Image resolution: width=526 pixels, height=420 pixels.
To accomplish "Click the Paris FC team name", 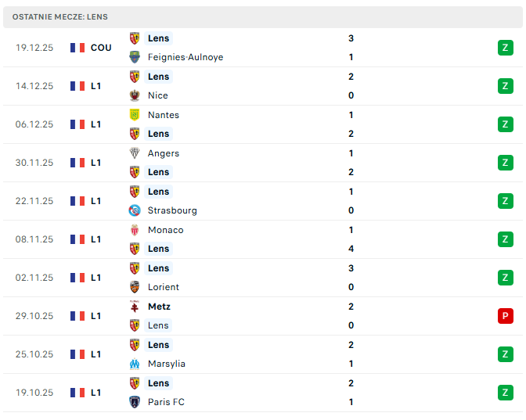I will pyautogui.click(x=166, y=402).
